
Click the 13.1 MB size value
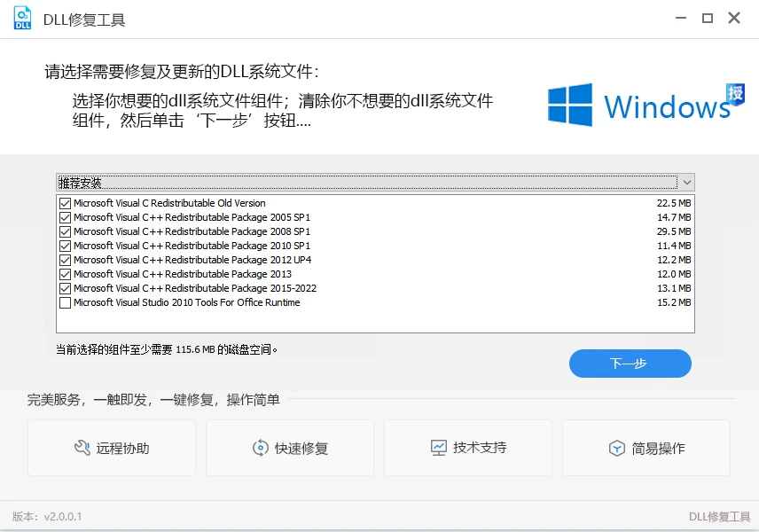click(x=674, y=288)
